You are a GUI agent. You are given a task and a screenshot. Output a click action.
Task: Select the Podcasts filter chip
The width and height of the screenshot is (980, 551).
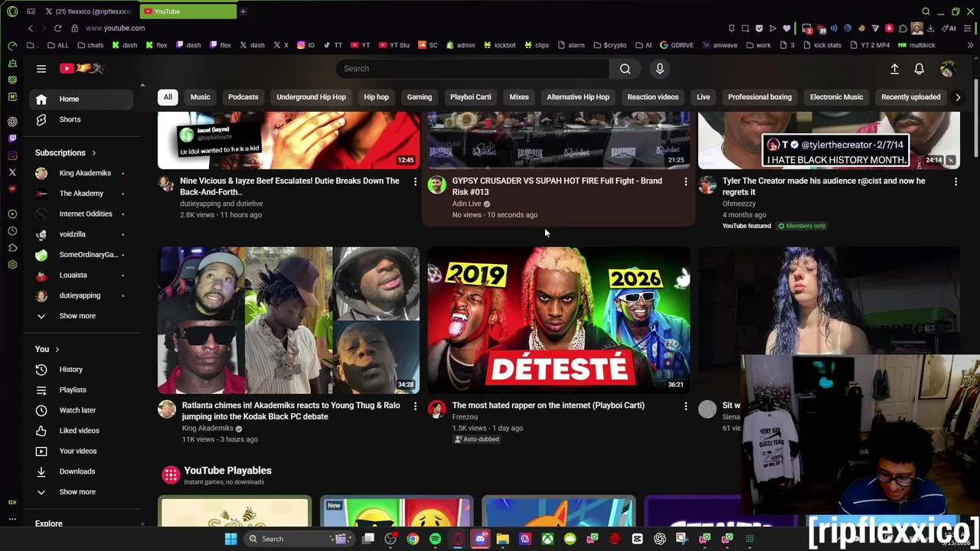243,97
